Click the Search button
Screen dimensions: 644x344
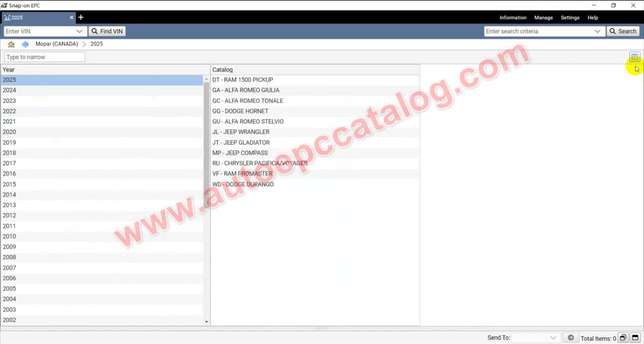click(623, 31)
